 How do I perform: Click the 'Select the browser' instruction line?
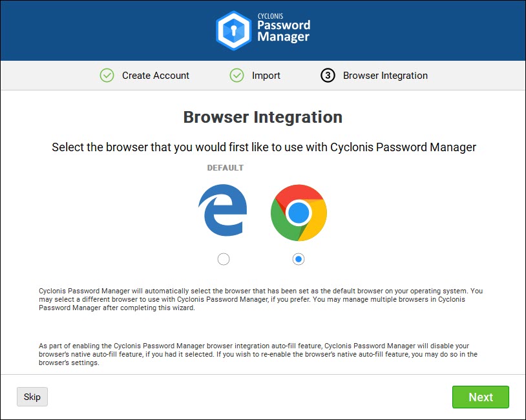(x=264, y=147)
